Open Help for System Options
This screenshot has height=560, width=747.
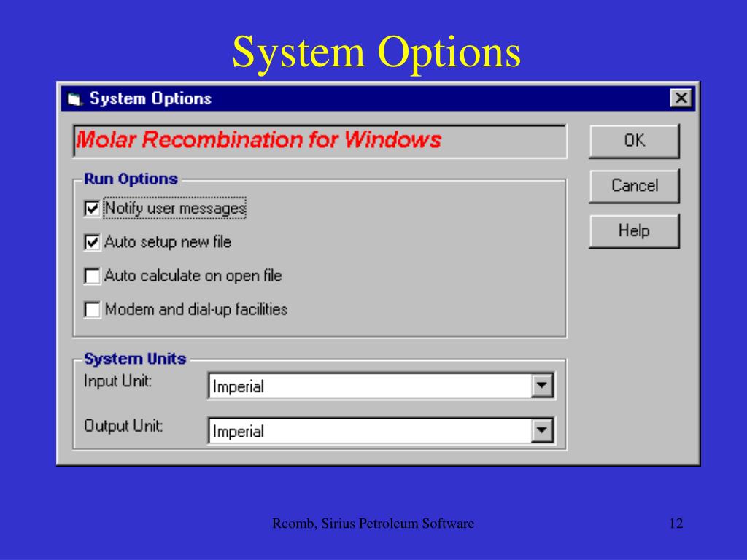tap(634, 231)
